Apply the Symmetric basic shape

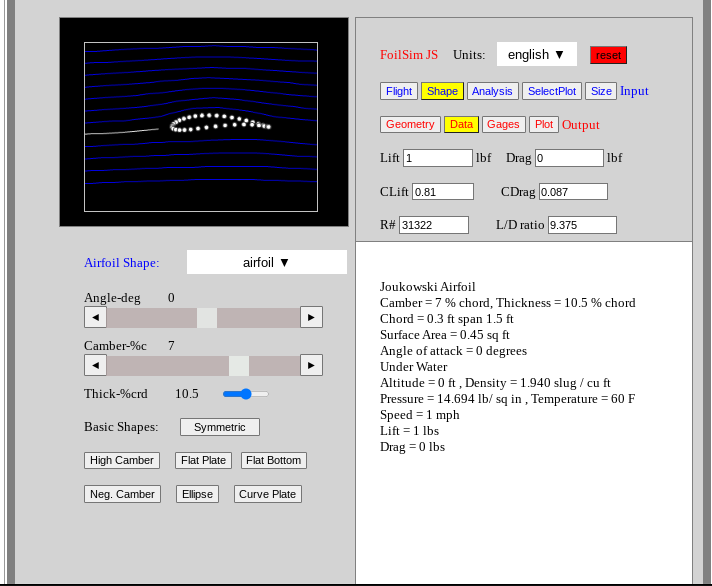[219, 427]
